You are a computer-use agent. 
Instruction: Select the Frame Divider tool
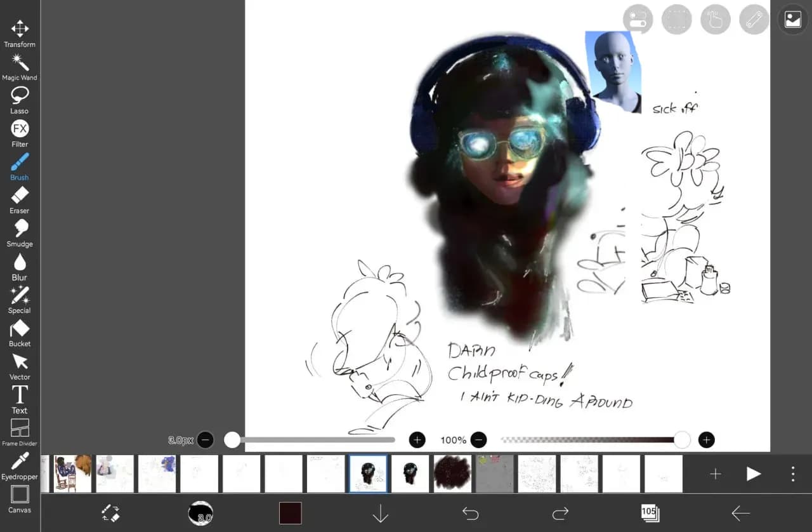tap(20, 432)
